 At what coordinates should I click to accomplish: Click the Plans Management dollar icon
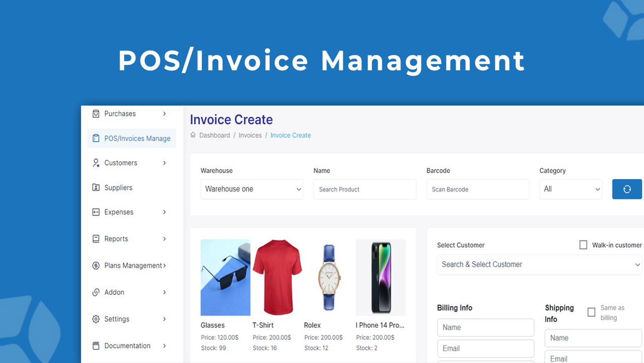click(96, 266)
